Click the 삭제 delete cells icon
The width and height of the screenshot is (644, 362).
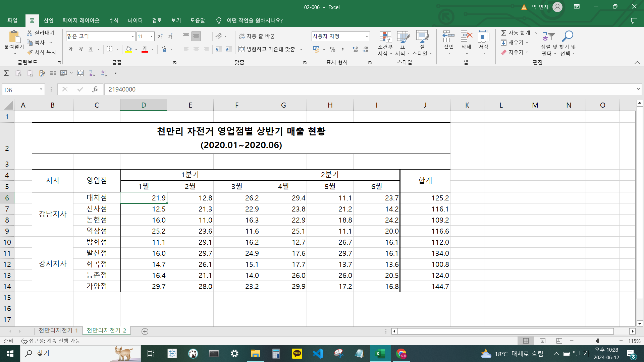[x=466, y=37]
